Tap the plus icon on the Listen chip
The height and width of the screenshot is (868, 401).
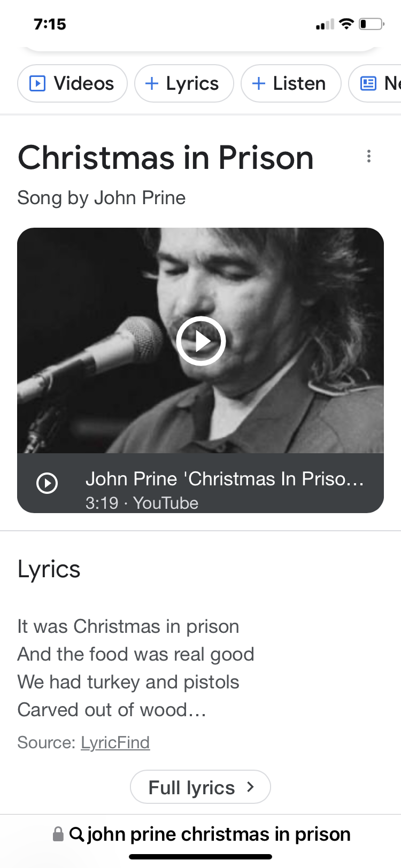click(x=259, y=83)
